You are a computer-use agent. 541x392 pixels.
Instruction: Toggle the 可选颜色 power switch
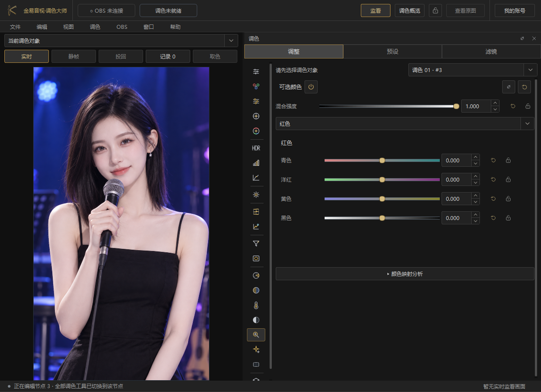click(311, 87)
